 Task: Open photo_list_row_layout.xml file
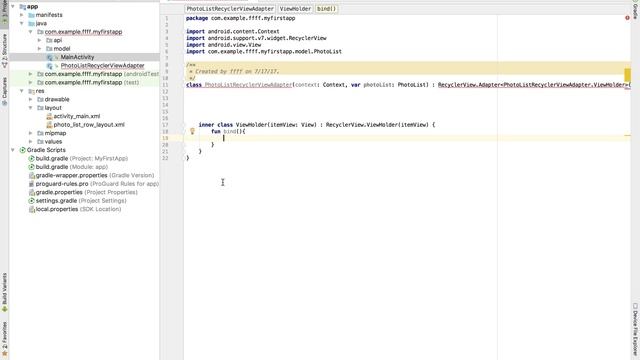click(89, 125)
